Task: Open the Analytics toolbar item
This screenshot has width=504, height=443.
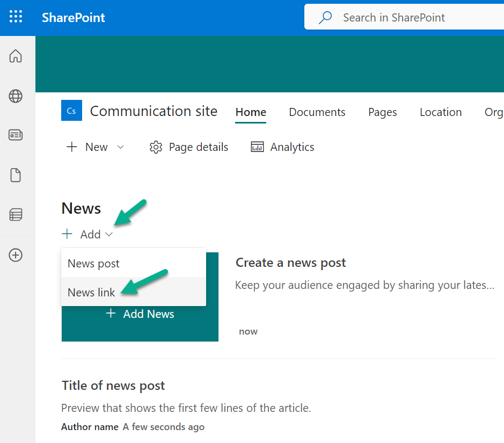Action: 282,147
